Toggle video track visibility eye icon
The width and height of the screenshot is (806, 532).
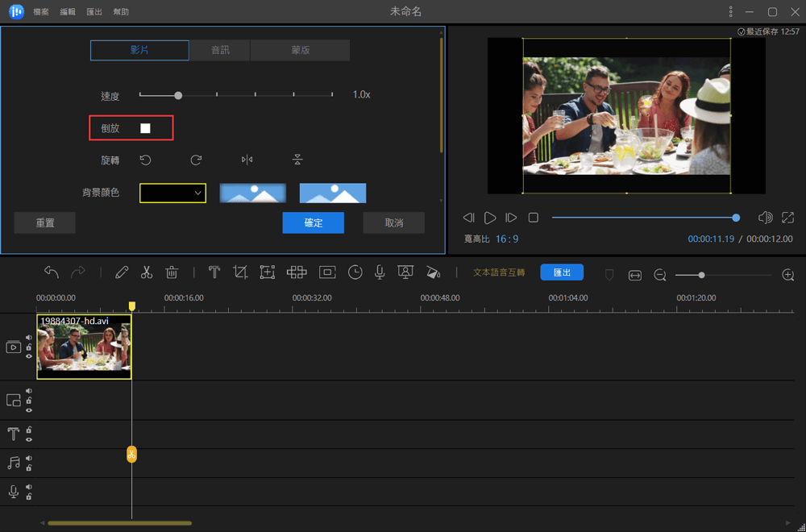29,355
